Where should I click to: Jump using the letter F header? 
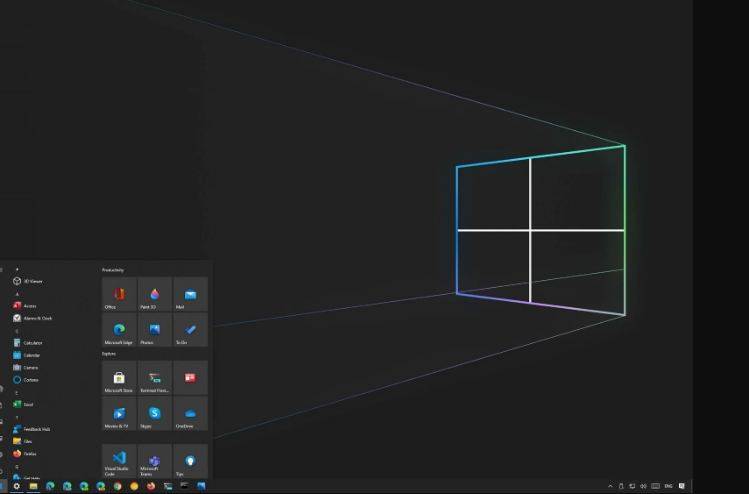click(x=17, y=418)
